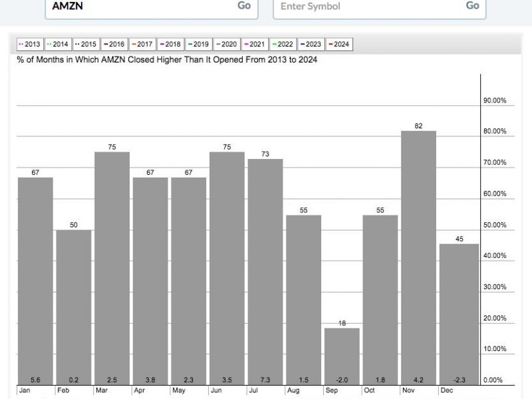Image resolution: width=532 pixels, height=399 pixels.
Task: Select the October bar showing 55
Action: pos(380,300)
